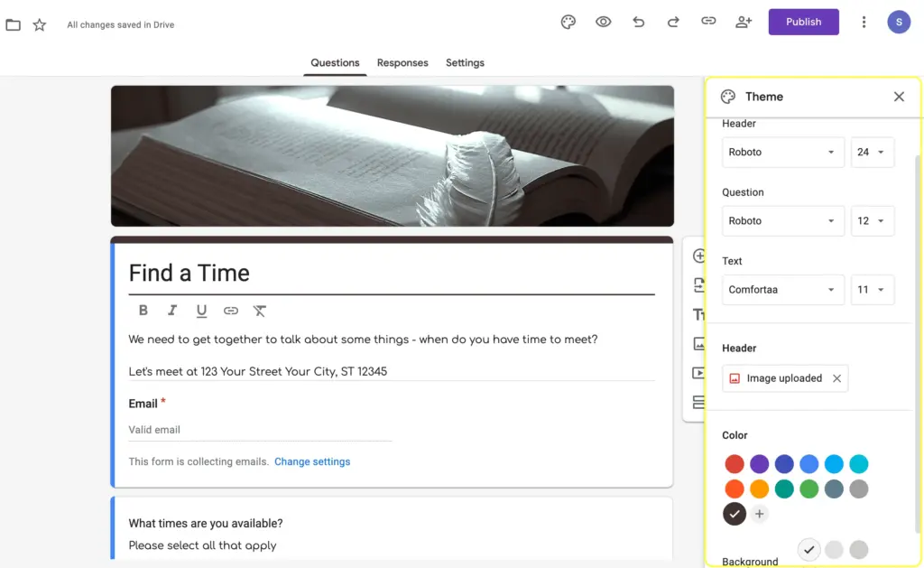Click the redo arrow icon
This screenshot has width=924, height=568.
coord(673,23)
